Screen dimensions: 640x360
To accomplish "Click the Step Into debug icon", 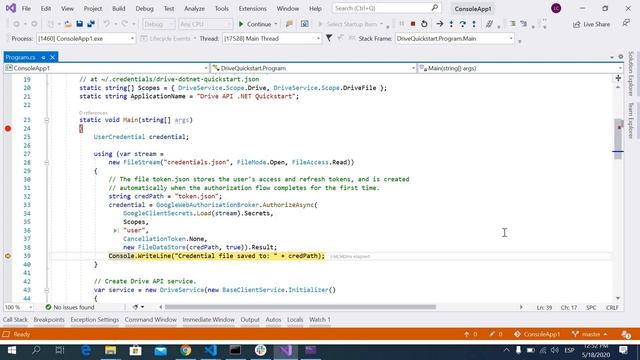I will (451, 24).
